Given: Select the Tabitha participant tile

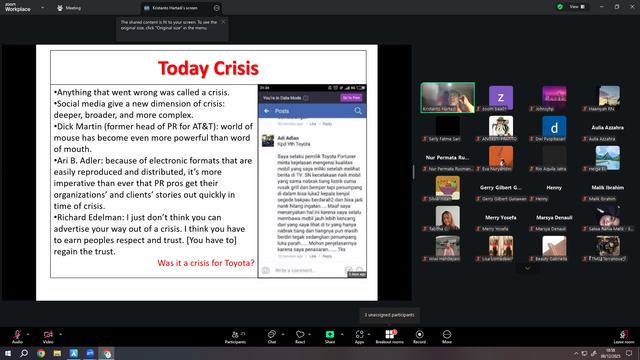Looking at the screenshot, I should (x=448, y=218).
